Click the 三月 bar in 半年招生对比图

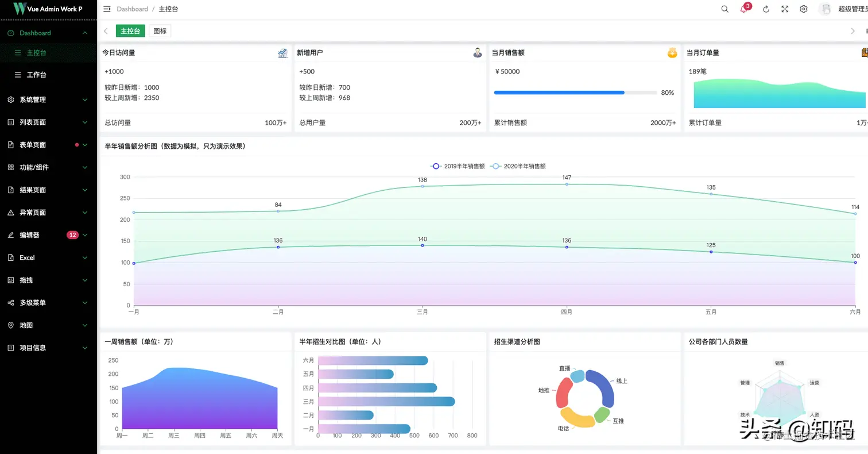pyautogui.click(x=386, y=402)
